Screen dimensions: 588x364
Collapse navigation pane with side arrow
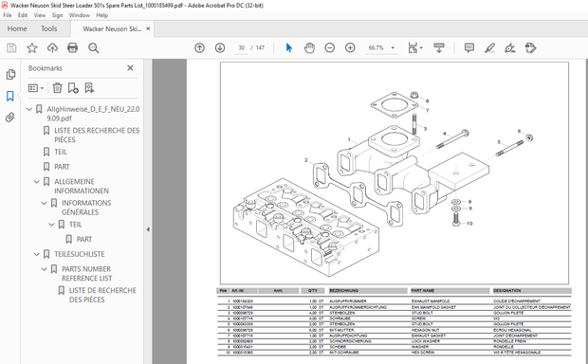coord(148,229)
